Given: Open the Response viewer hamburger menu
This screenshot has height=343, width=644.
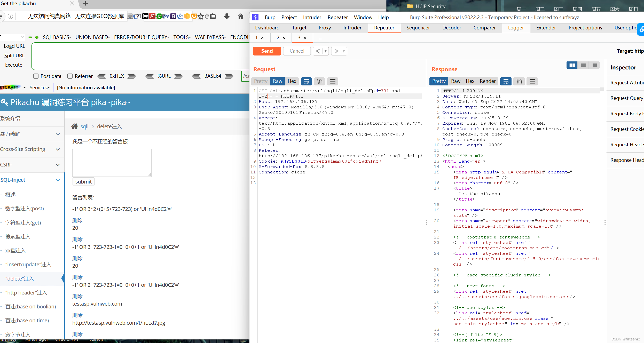Looking at the screenshot, I should 532,81.
